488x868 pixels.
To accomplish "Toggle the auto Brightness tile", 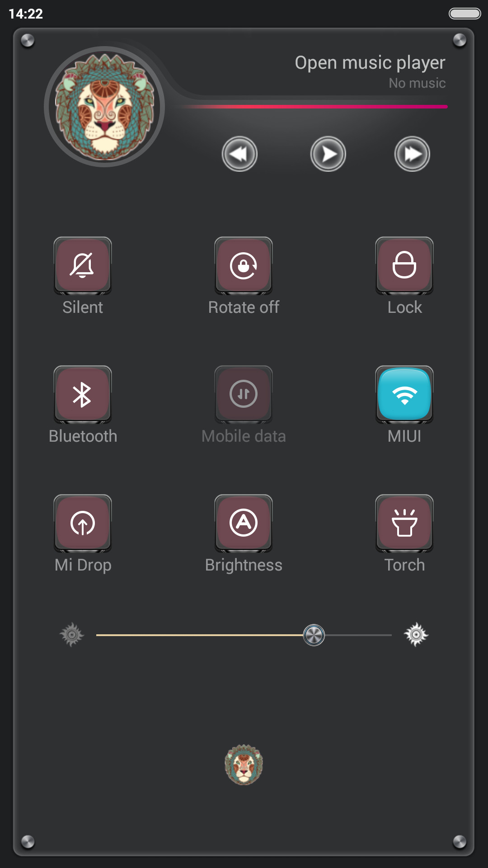I will [x=244, y=524].
